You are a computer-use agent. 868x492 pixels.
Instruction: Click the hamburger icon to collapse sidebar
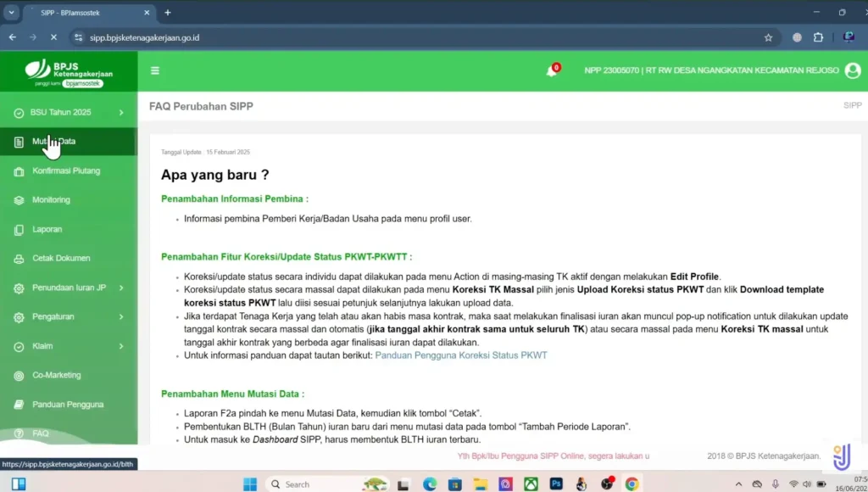[x=154, y=71]
